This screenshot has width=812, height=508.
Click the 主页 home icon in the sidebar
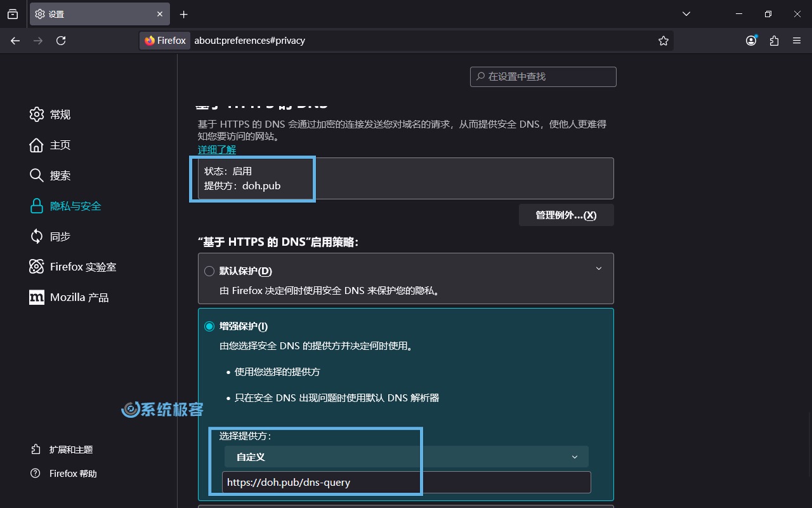(x=36, y=145)
